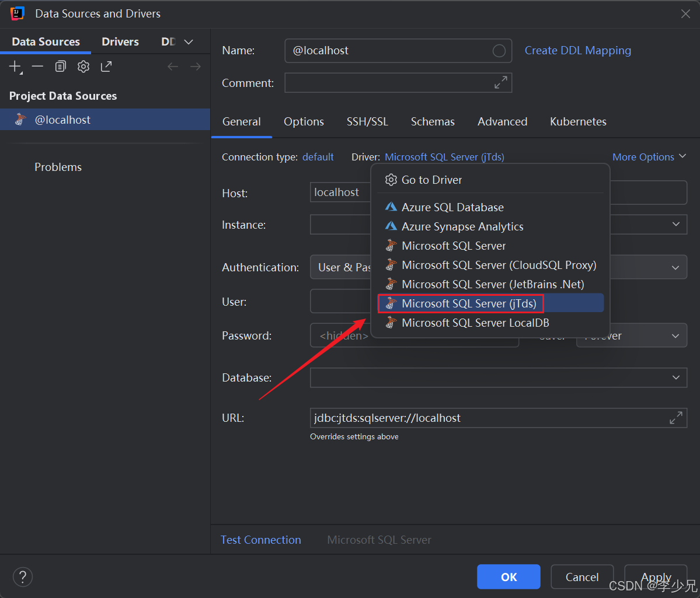Duplicate the selected data source
This screenshot has width=700, height=598.
(60, 67)
